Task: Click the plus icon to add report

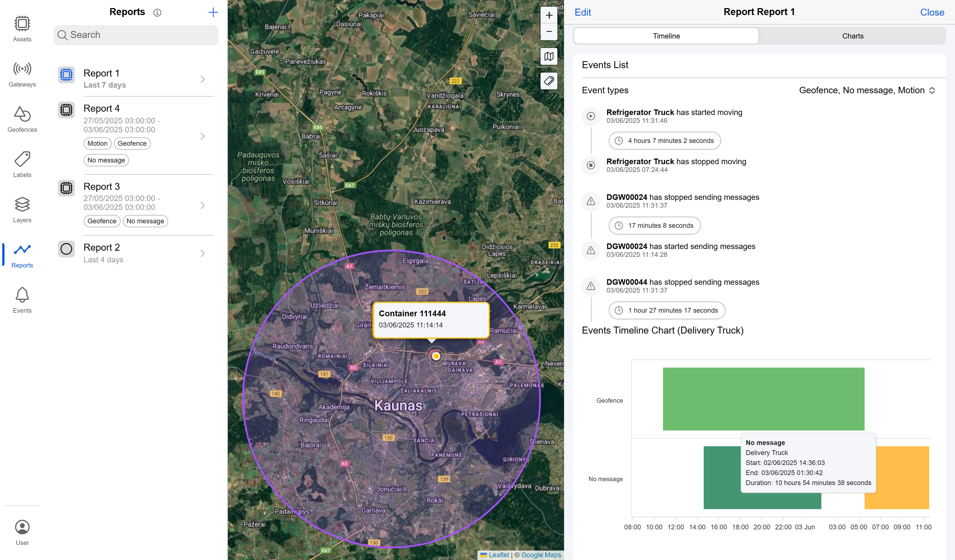Action: pos(213,12)
